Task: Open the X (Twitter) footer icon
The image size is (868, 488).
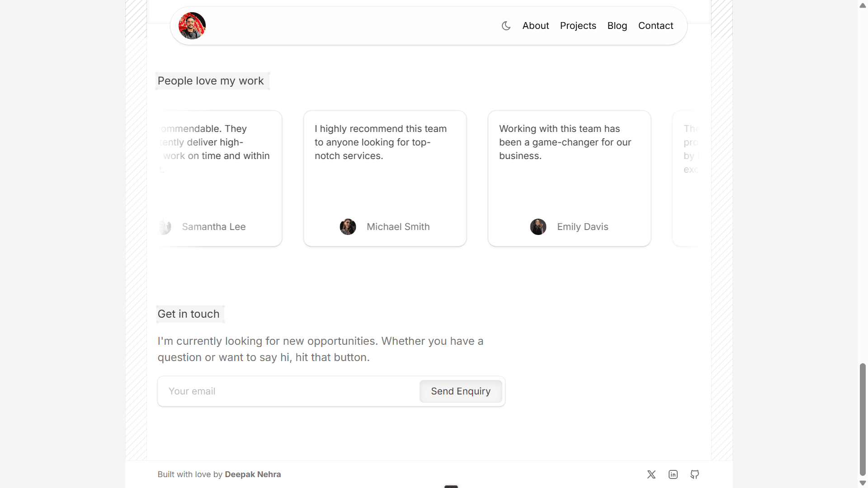Action: 651,474
